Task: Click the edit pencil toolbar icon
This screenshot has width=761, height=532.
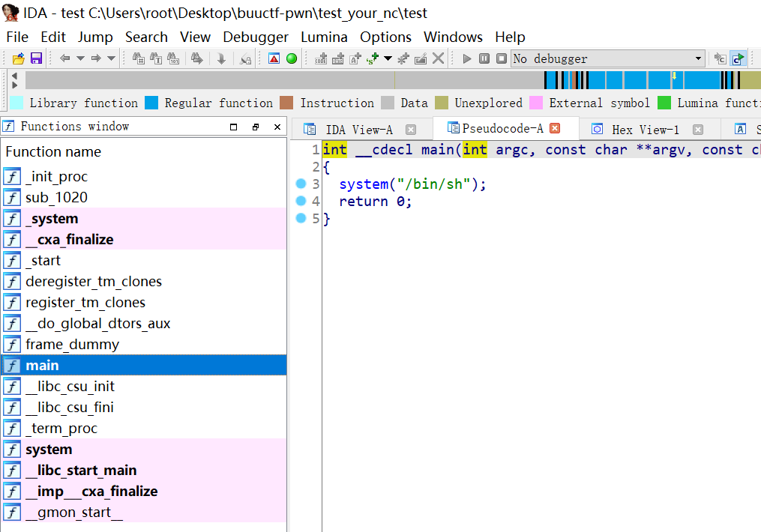Action: coord(421,58)
